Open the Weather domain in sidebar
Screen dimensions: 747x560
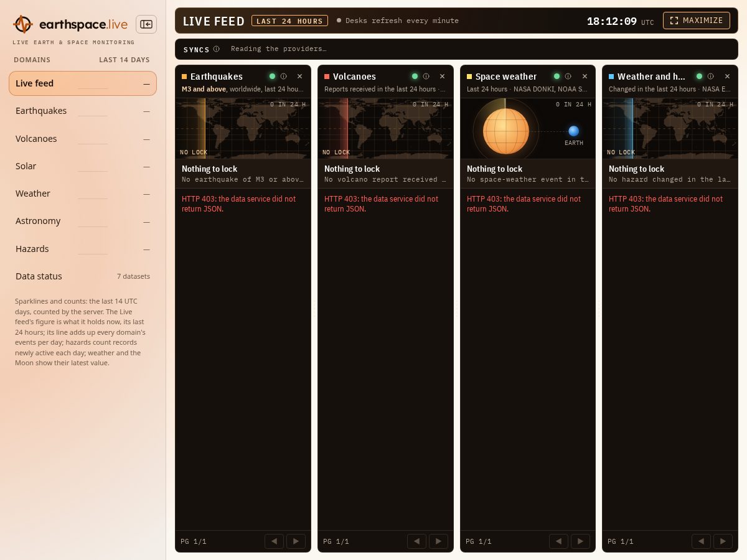(83, 194)
